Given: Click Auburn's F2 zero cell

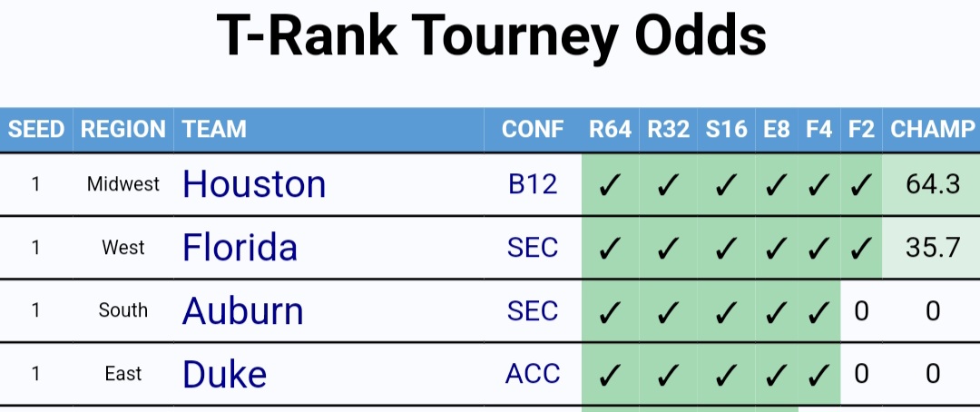Looking at the screenshot, I should (861, 310).
